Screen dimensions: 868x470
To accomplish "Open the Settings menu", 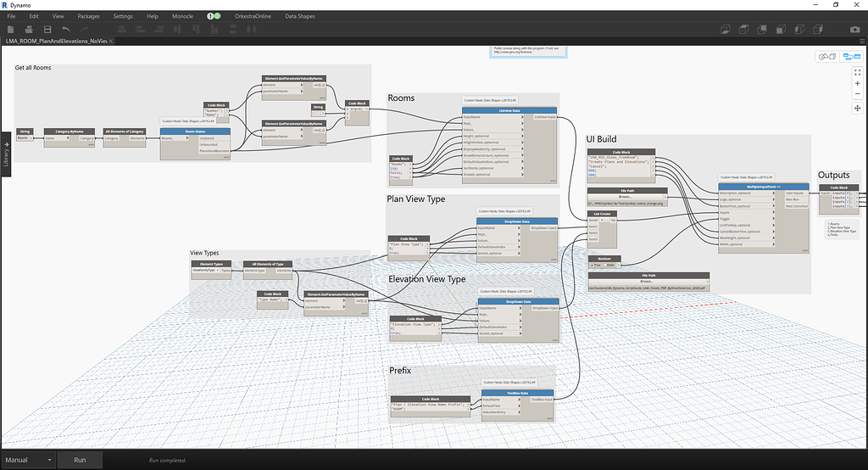I will pos(123,16).
